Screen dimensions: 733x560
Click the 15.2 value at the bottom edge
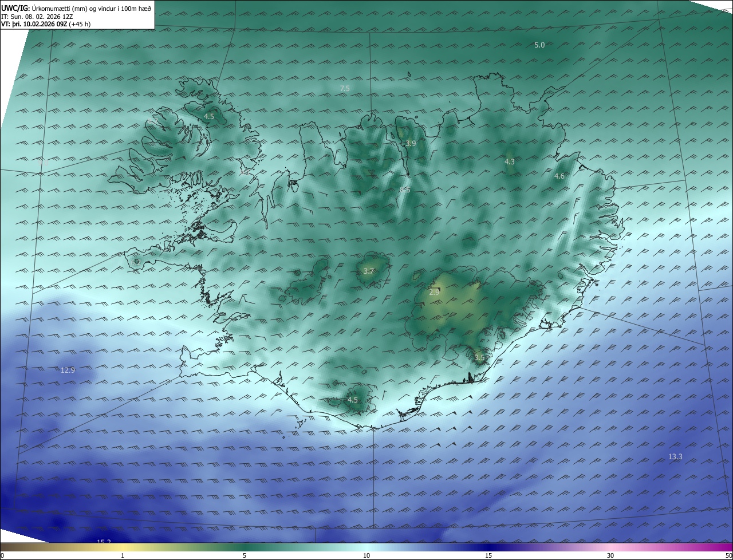[x=104, y=542]
